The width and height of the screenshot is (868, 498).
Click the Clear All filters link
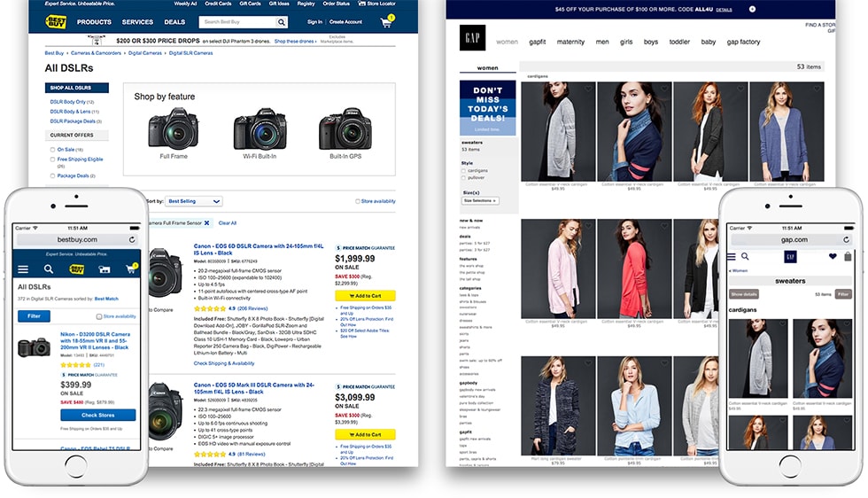tap(228, 223)
